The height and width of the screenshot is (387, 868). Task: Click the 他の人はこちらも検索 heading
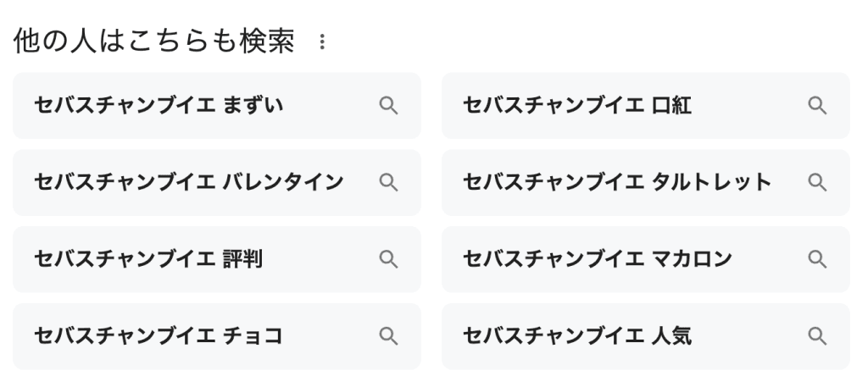[x=154, y=41]
